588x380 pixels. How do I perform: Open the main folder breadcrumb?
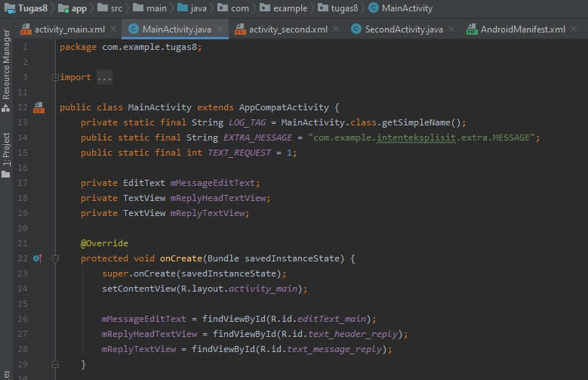(x=149, y=8)
